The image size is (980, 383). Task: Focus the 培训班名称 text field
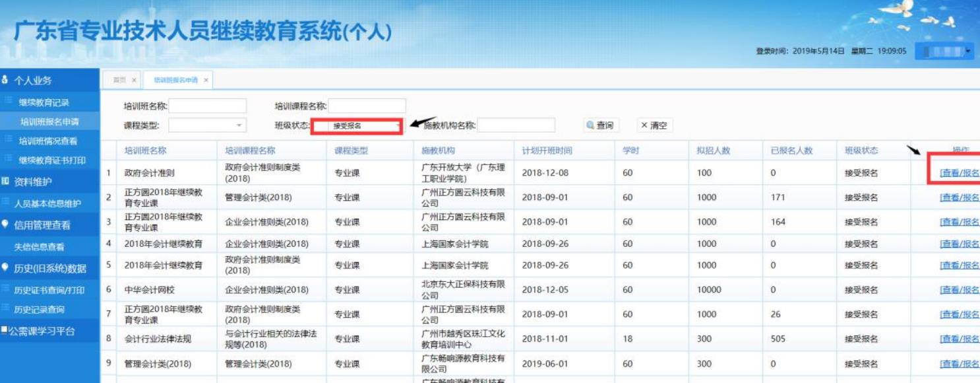point(208,106)
